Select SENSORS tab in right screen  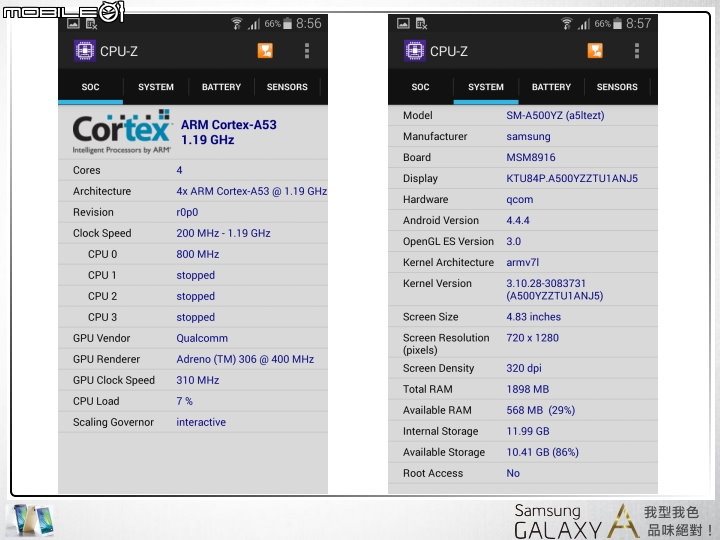pos(617,87)
